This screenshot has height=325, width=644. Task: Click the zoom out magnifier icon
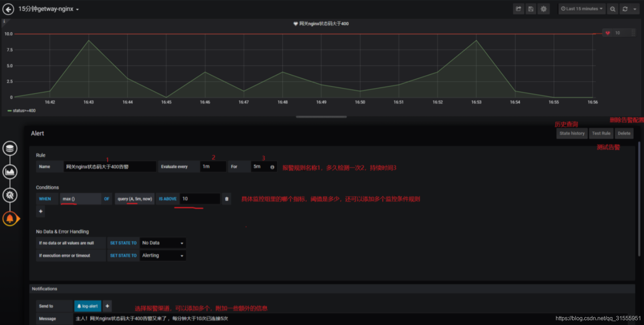point(612,9)
